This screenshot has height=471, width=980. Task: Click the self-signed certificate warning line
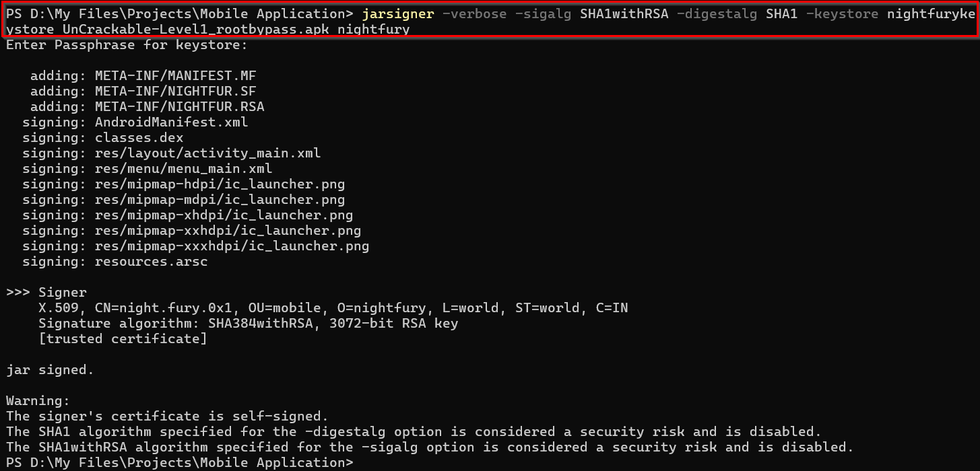pyautogui.click(x=167, y=416)
